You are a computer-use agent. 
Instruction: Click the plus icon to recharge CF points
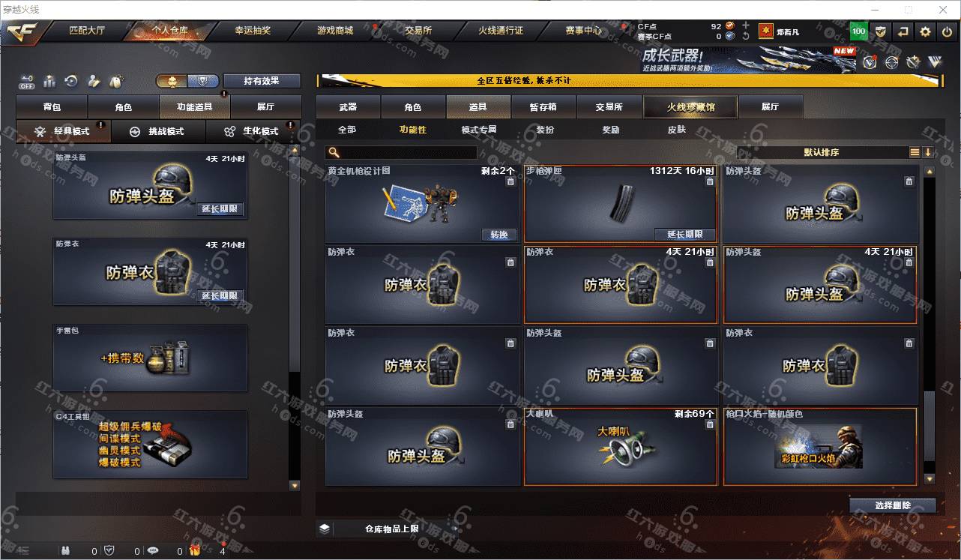745,25
